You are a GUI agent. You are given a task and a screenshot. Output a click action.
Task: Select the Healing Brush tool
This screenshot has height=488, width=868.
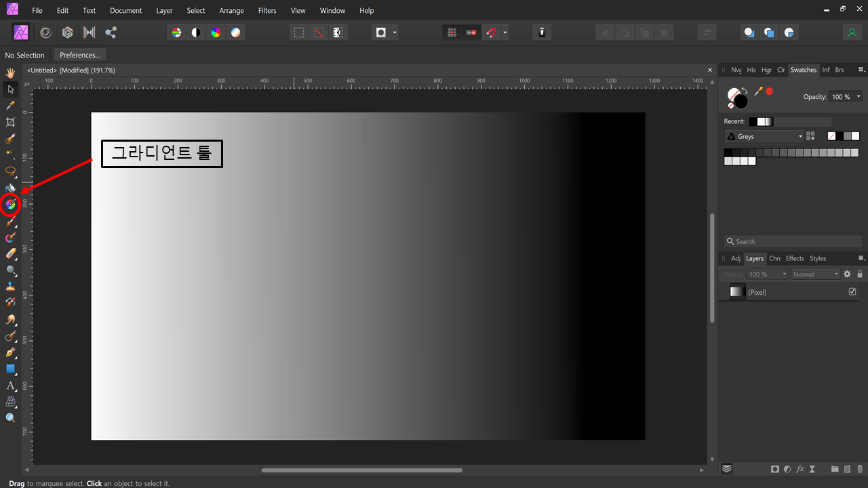pos(10,335)
